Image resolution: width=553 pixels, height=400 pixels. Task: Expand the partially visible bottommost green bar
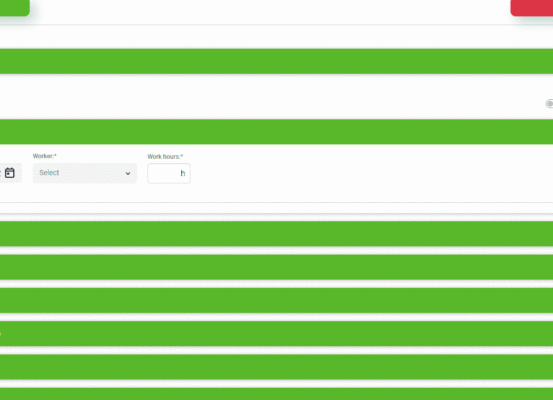coord(276,394)
